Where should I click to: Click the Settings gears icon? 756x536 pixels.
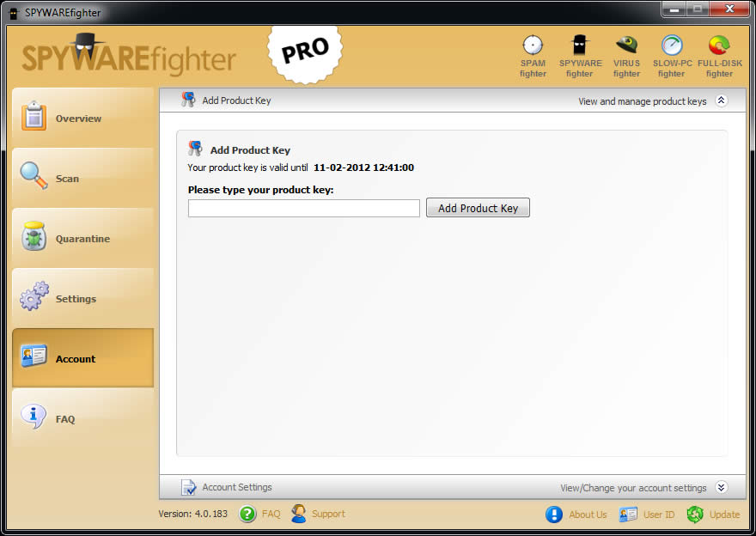[x=34, y=296]
